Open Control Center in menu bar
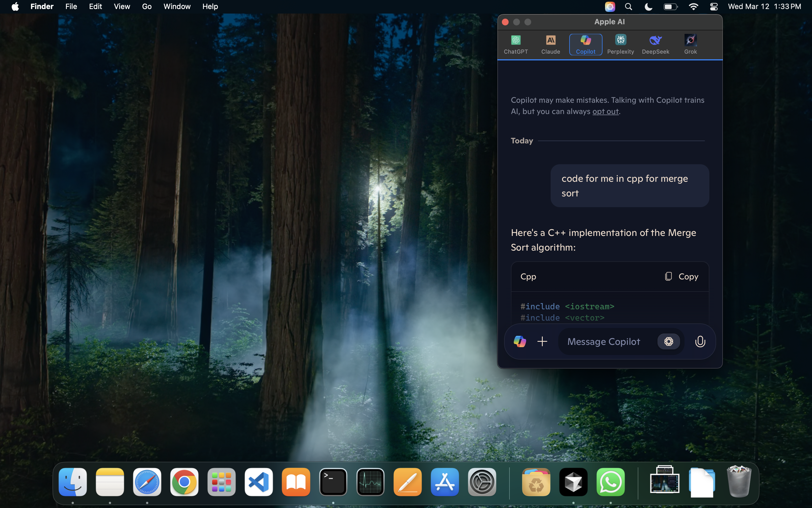Viewport: 812px width, 508px height. tap(714, 7)
